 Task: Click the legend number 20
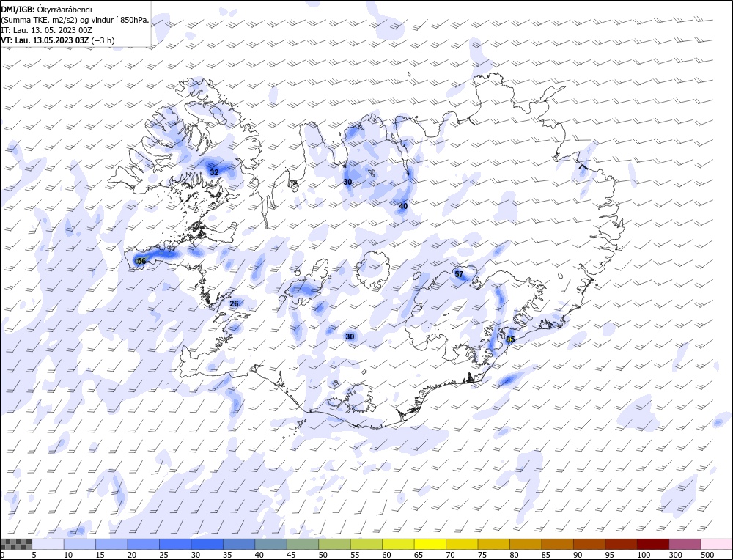click(x=132, y=555)
